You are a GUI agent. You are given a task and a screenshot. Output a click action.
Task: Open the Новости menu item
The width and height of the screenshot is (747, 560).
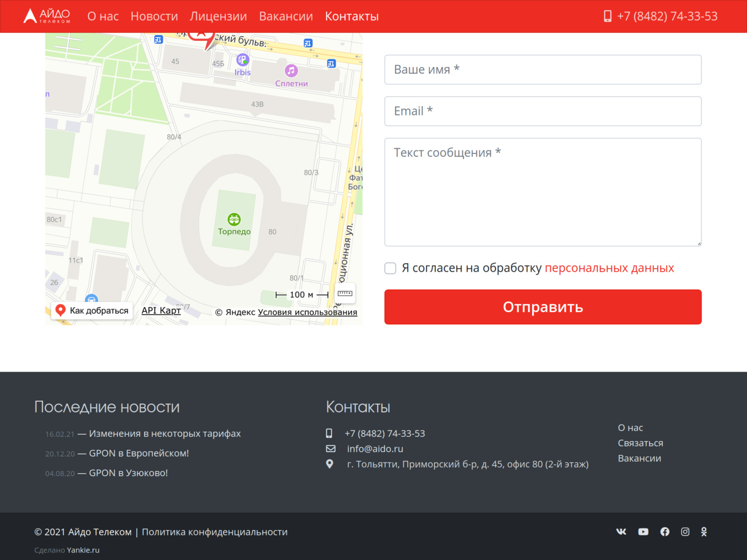click(x=154, y=16)
